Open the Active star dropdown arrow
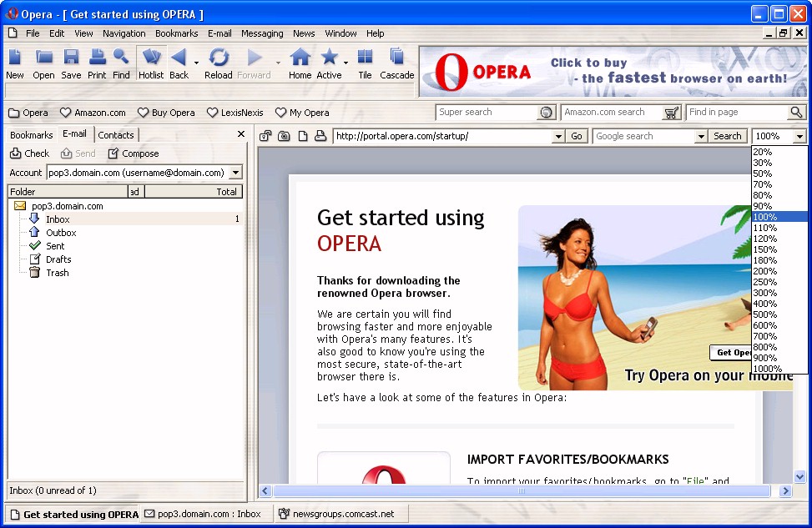This screenshot has height=528, width=812. point(346,63)
